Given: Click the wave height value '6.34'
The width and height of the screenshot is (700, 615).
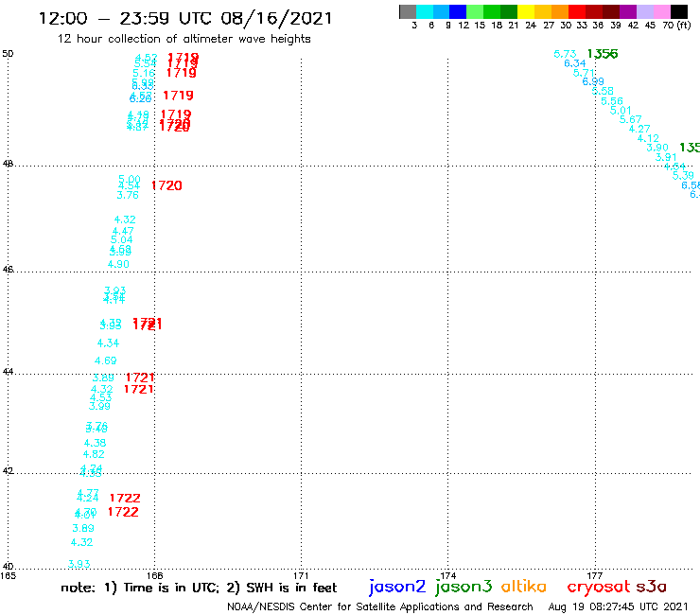Looking at the screenshot, I should pyautogui.click(x=574, y=63).
